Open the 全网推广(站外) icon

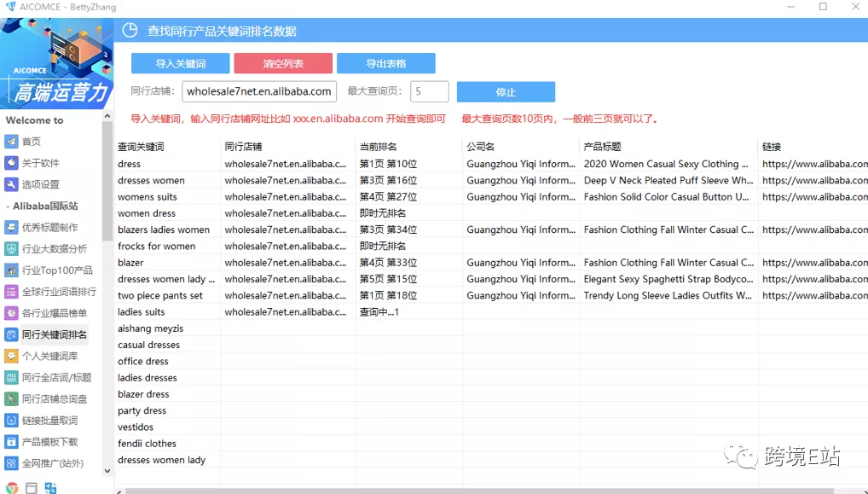click(11, 463)
